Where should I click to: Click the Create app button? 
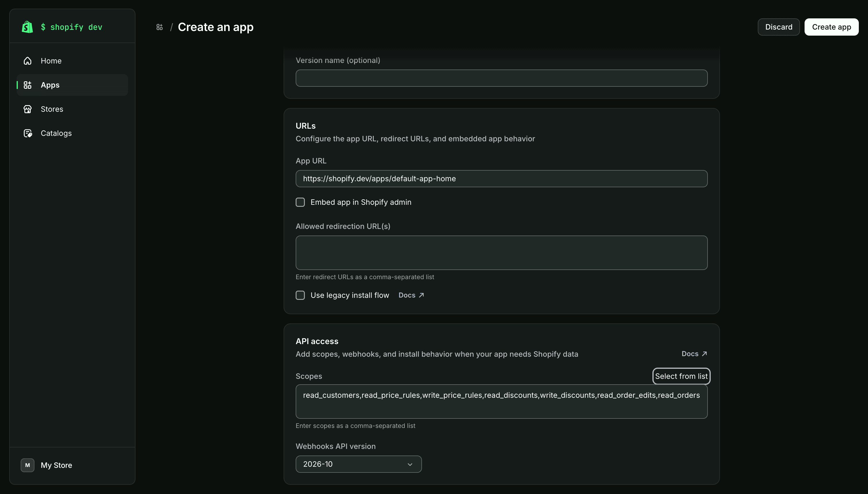(x=831, y=27)
